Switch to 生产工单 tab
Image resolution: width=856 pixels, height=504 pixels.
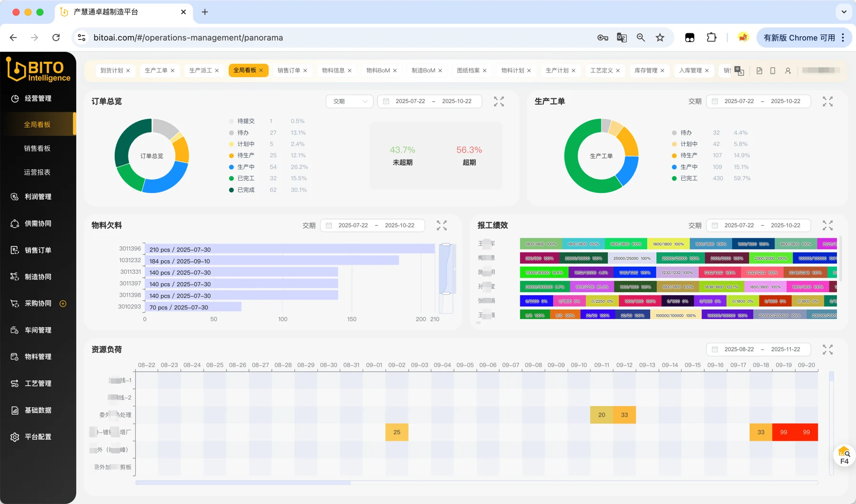pos(156,70)
